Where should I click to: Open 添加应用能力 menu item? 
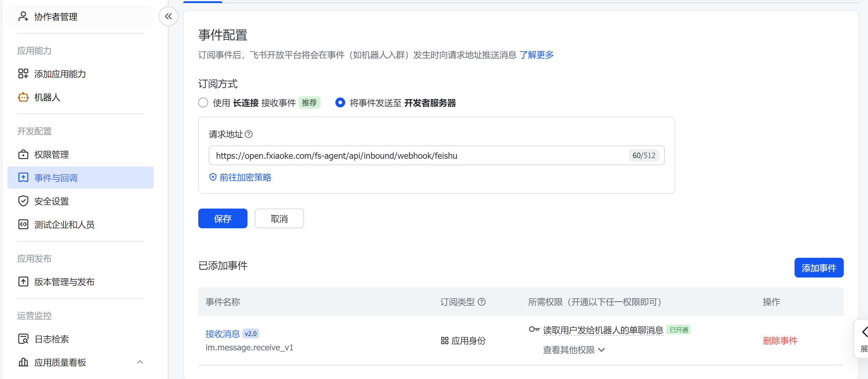pyautogui.click(x=80, y=74)
